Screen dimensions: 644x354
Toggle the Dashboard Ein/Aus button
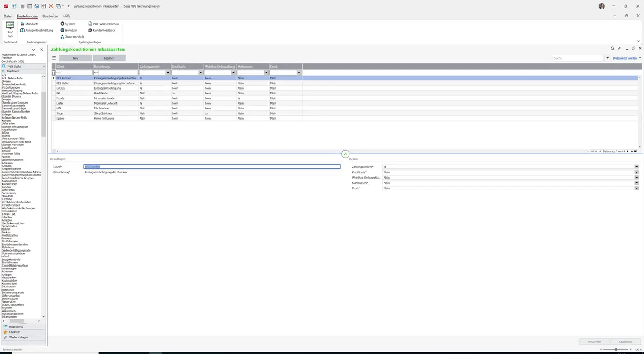(x=10, y=30)
